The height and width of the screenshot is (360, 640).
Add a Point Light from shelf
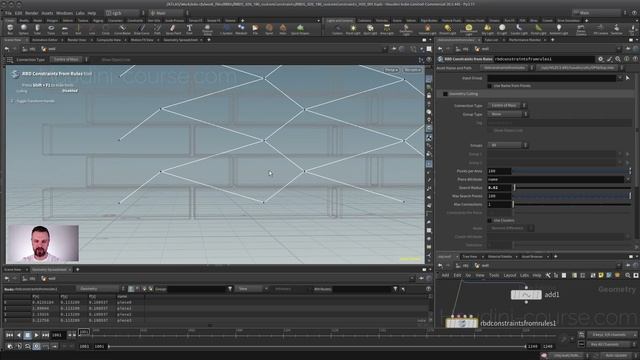coord(353,29)
